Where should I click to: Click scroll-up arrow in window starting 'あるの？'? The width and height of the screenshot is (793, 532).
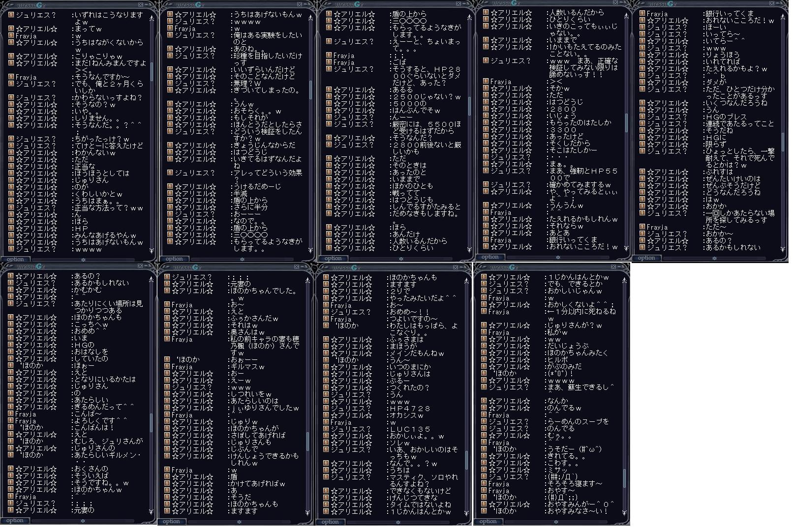click(x=152, y=278)
